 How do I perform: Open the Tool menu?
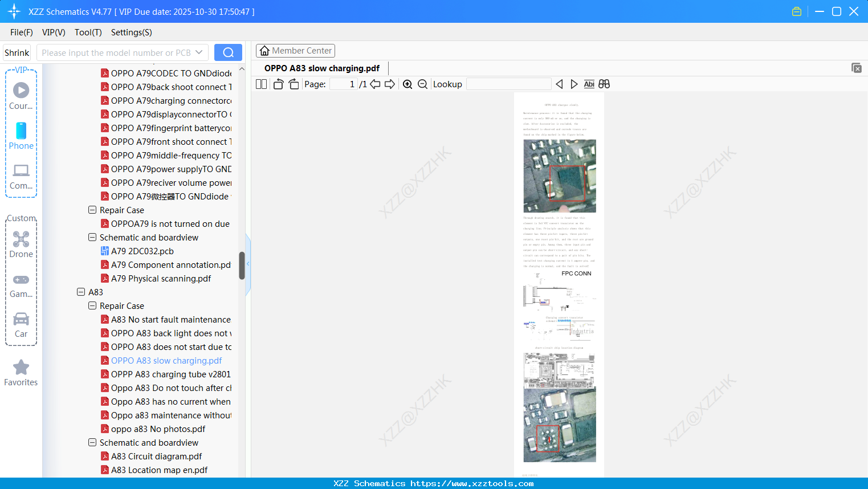[x=88, y=32]
